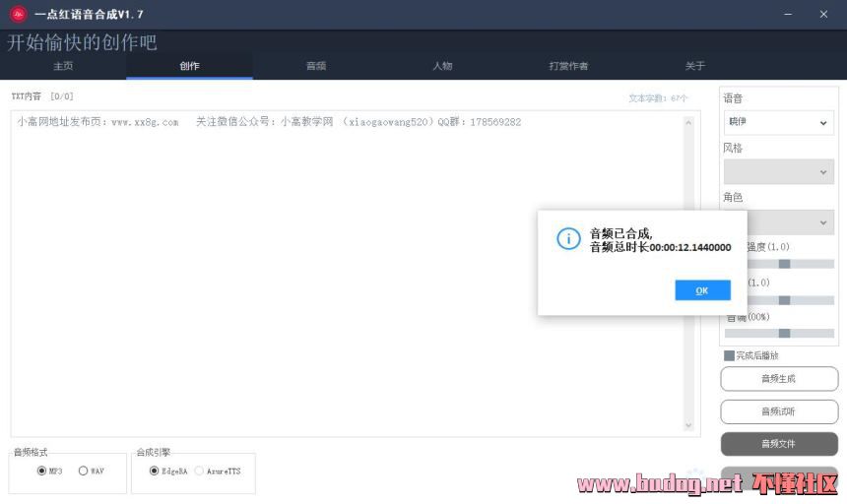The image size is (847, 504).
Task: Select the 创作 tab
Action: (190, 66)
